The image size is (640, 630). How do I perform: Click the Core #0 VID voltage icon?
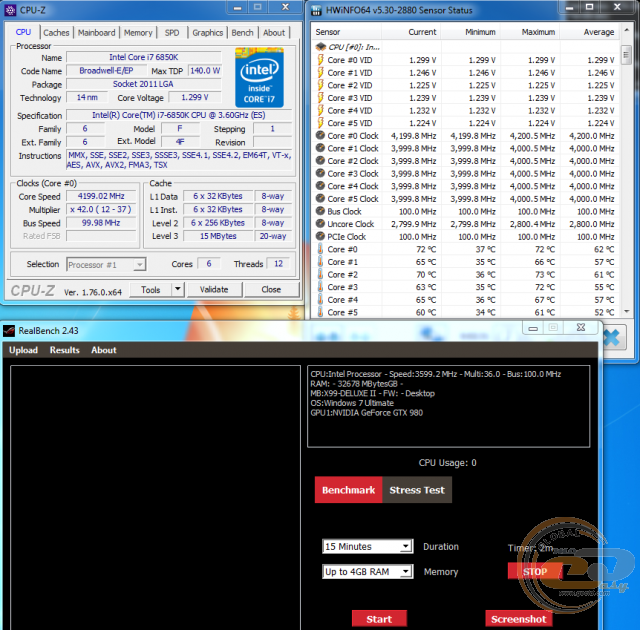click(x=320, y=60)
